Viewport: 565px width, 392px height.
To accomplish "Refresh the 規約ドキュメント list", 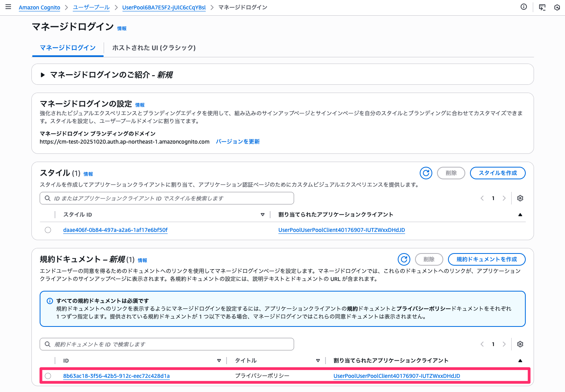I will pos(404,259).
